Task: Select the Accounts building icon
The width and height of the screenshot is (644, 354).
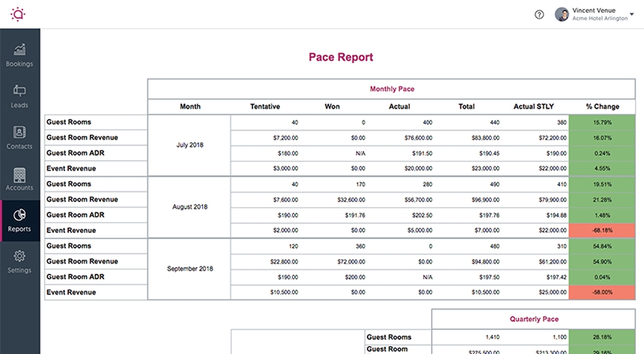Action: [x=19, y=174]
